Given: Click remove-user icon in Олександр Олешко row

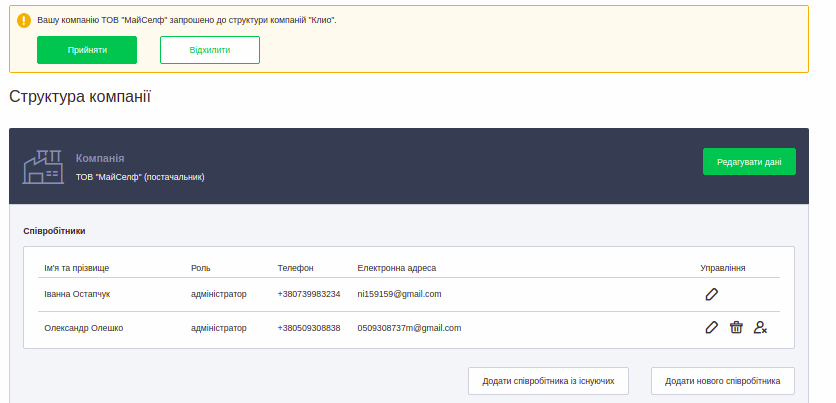Looking at the screenshot, I should click(760, 327).
